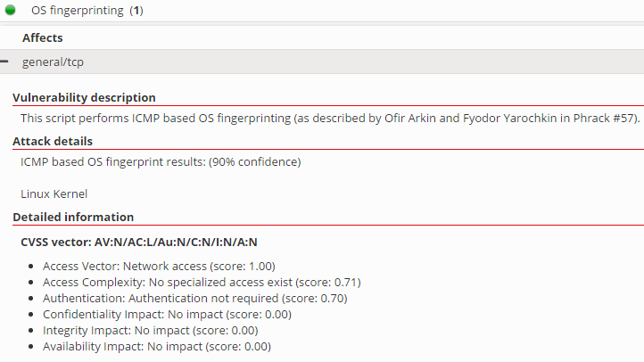
Task: Click the Detailed information heading
Action: point(73,217)
